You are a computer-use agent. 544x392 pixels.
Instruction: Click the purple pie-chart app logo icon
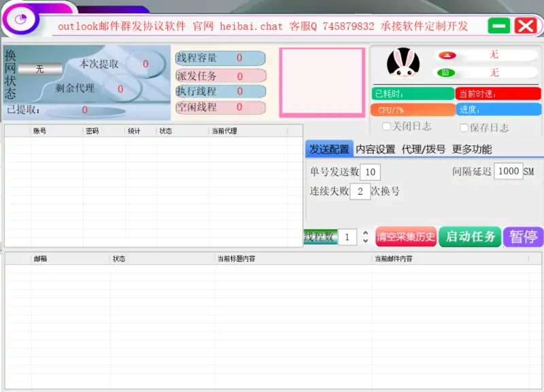[19, 20]
